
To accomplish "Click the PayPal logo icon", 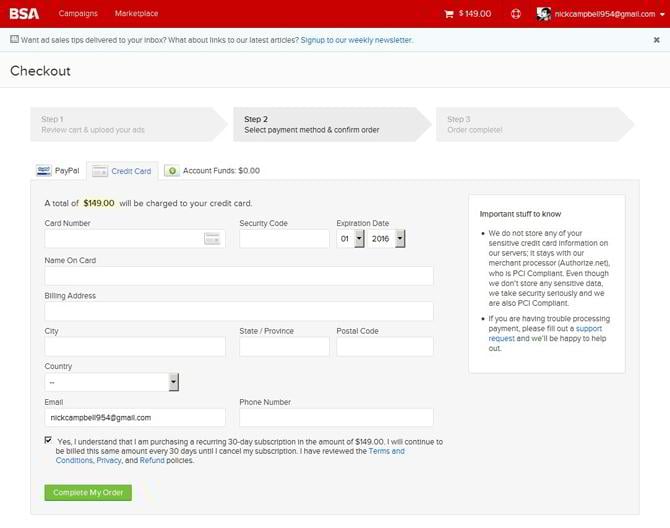I will click(44, 171).
